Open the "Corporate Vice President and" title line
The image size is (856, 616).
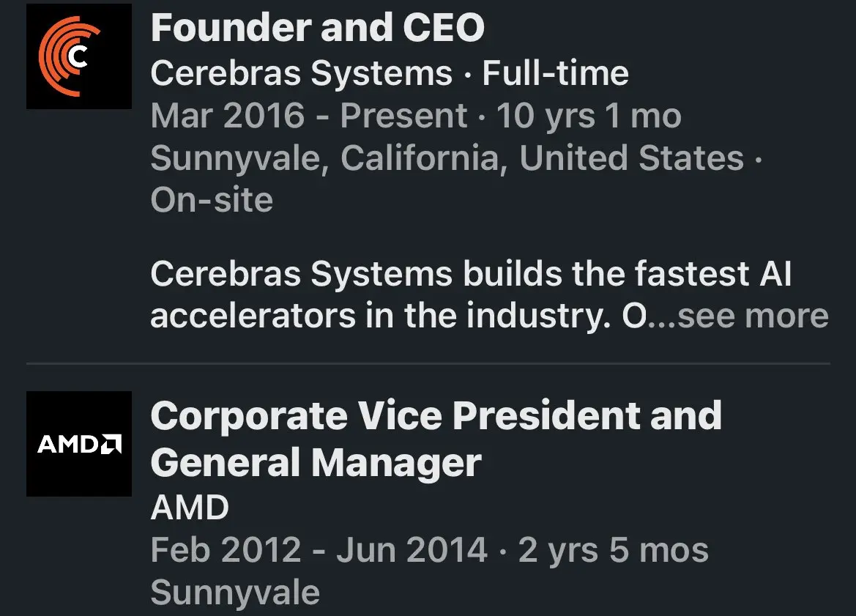[x=436, y=415]
